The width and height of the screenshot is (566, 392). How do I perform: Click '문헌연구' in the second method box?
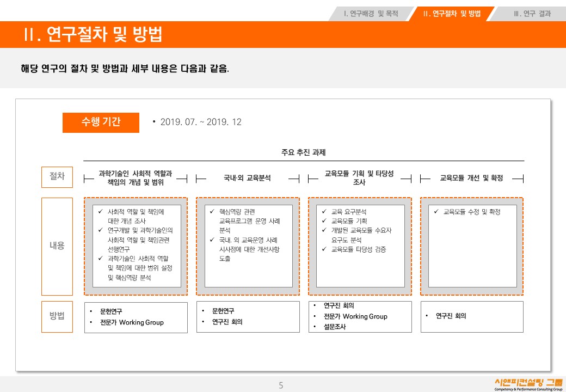(x=223, y=311)
